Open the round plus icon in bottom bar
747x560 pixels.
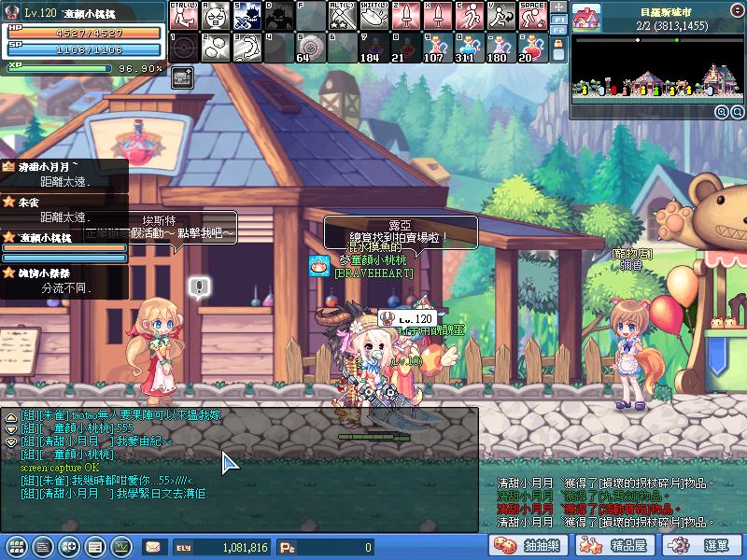click(69, 547)
